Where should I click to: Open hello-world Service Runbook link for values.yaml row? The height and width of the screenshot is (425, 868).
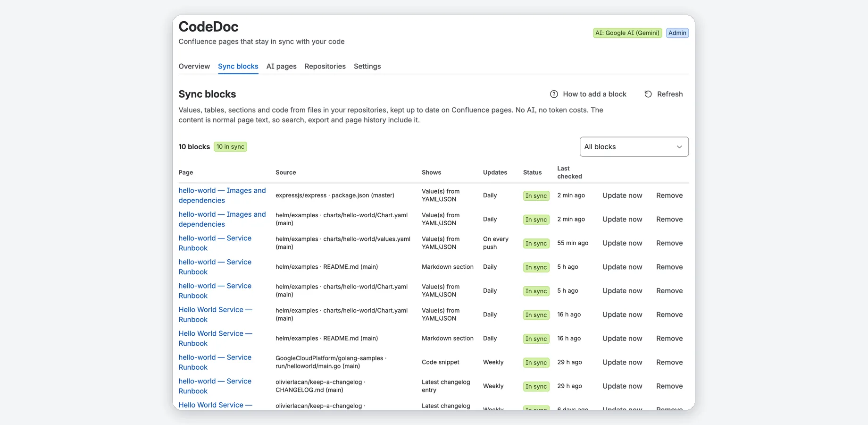click(x=215, y=243)
